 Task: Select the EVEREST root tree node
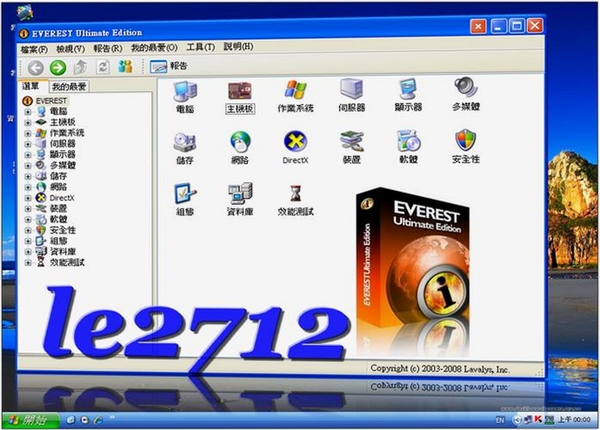click(45, 101)
